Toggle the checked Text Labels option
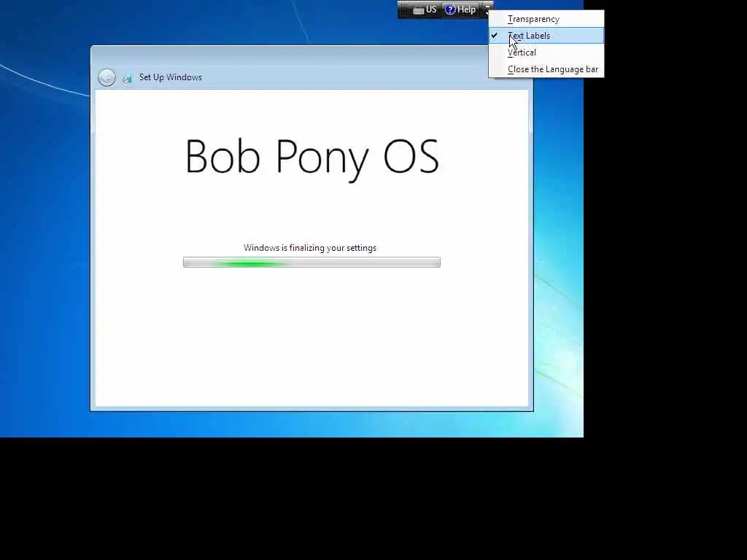Image resolution: width=747 pixels, height=560 pixels. coord(546,36)
